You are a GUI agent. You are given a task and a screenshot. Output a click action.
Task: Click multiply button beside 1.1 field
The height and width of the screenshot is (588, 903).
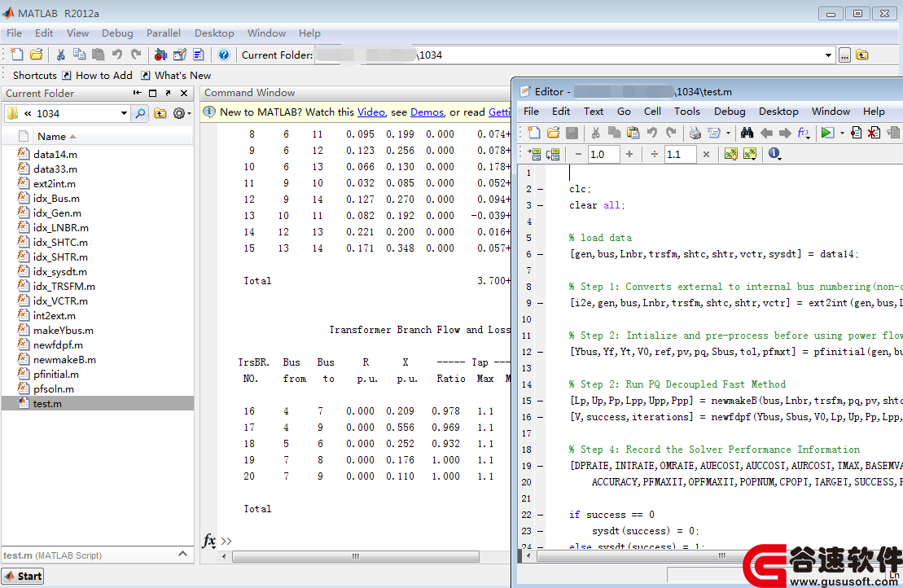[x=706, y=155]
